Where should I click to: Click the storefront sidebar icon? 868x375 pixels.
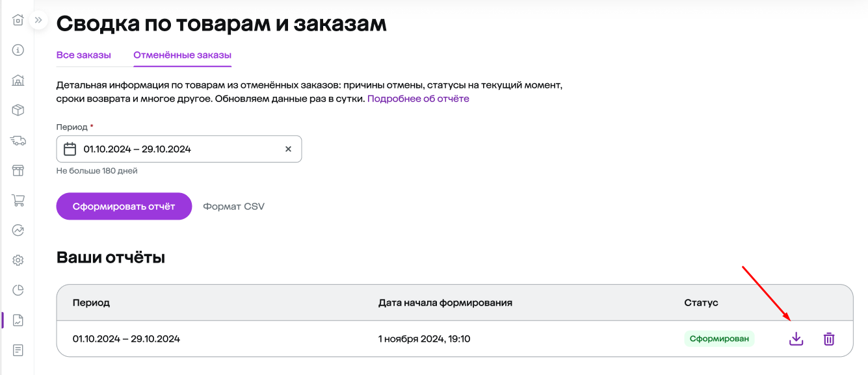point(18,170)
